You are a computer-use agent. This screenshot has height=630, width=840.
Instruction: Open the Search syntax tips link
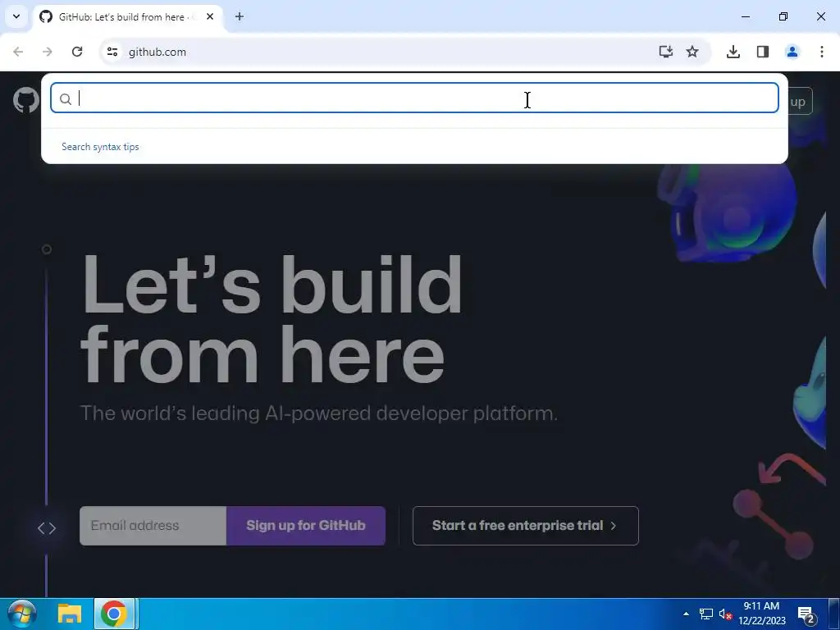[100, 147]
